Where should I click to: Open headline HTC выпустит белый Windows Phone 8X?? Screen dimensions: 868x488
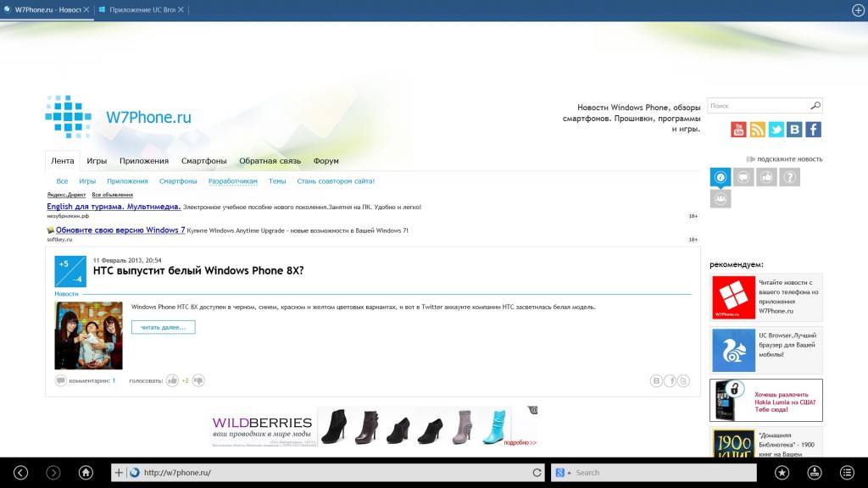click(x=198, y=270)
